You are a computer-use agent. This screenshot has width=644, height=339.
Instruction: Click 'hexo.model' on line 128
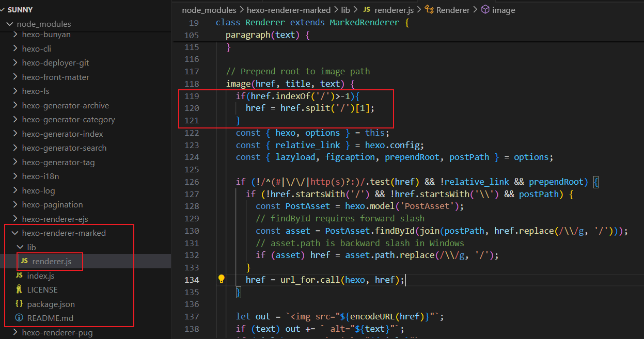(370, 206)
